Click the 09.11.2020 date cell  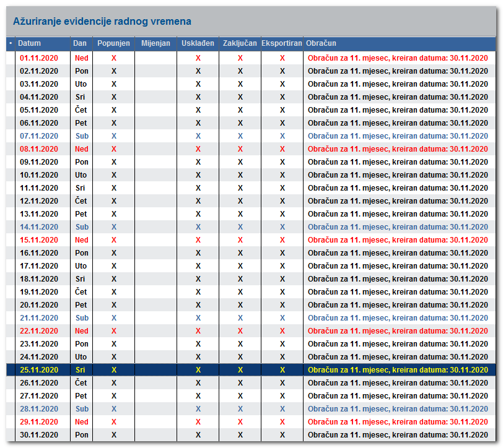coord(39,162)
